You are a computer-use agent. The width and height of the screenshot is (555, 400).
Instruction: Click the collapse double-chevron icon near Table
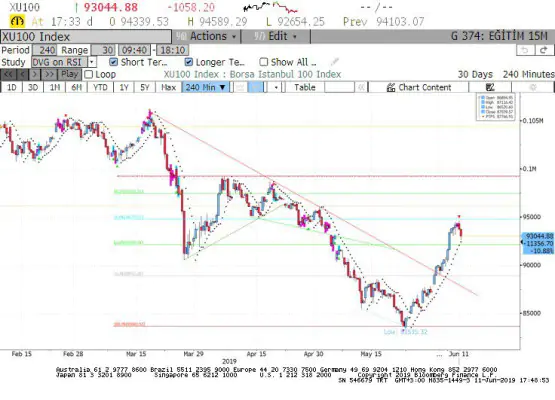click(361, 87)
